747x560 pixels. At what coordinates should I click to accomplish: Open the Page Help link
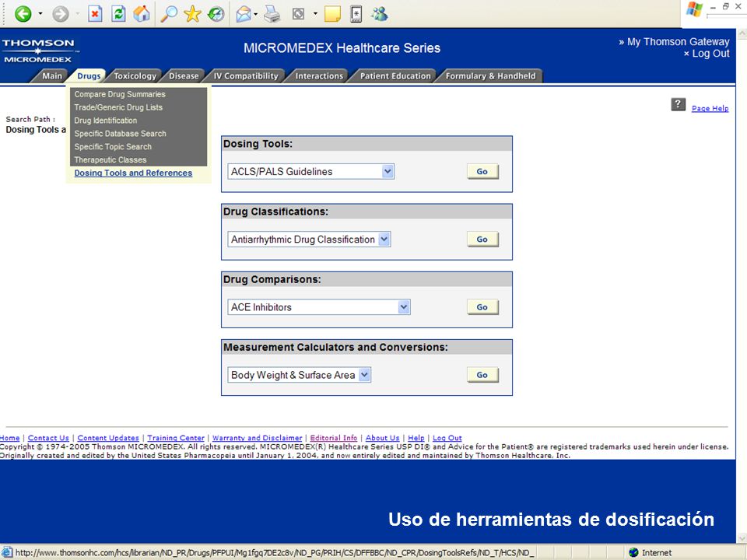pyautogui.click(x=710, y=108)
